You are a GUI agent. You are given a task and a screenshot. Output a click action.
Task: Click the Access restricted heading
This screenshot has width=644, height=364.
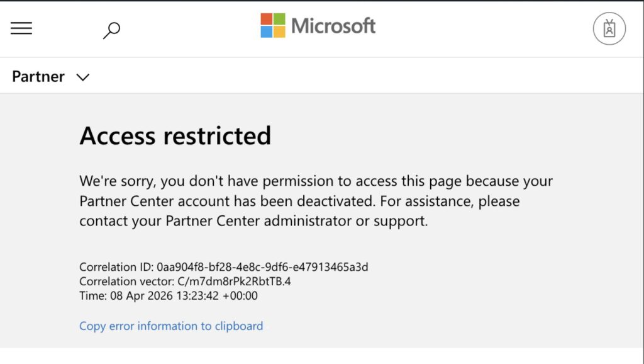pyautogui.click(x=175, y=135)
